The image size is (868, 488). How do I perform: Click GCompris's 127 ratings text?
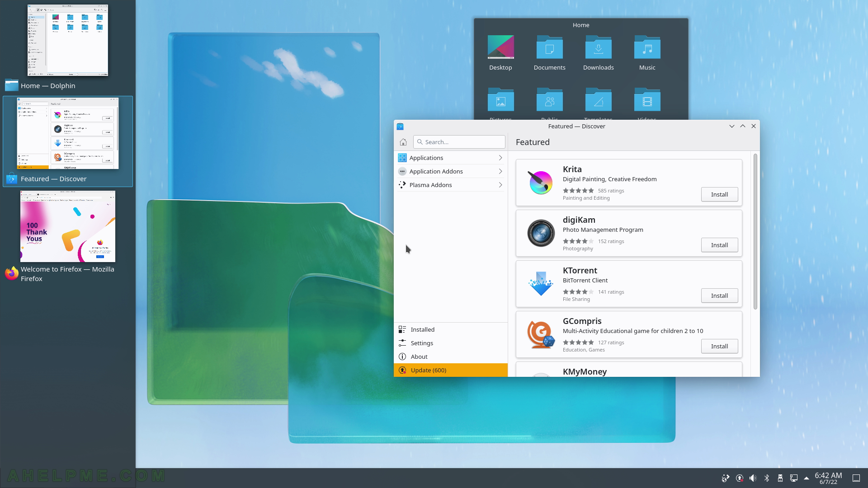[x=611, y=343]
